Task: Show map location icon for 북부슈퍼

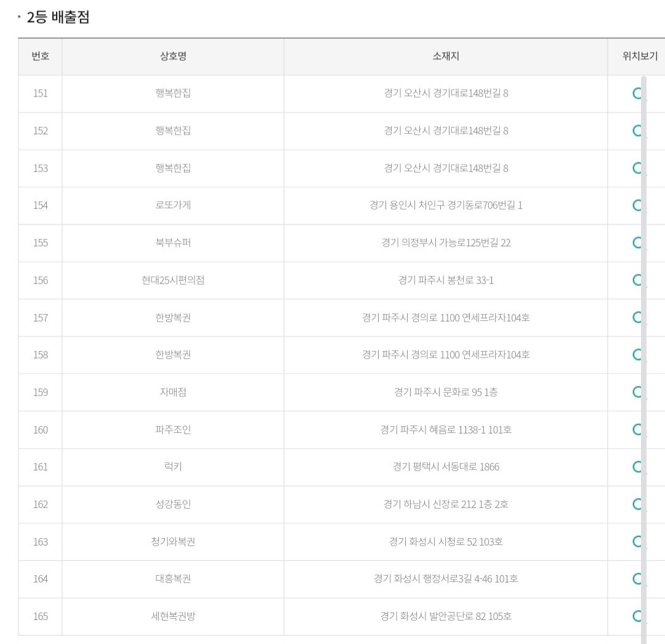Action: [637, 243]
